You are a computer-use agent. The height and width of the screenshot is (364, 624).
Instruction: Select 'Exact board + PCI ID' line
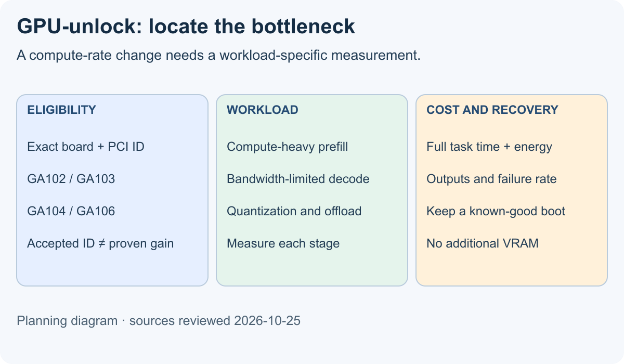pos(86,147)
